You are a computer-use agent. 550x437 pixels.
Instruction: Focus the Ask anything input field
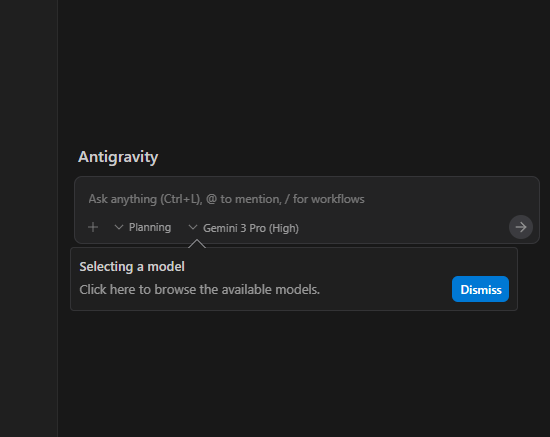point(307,199)
